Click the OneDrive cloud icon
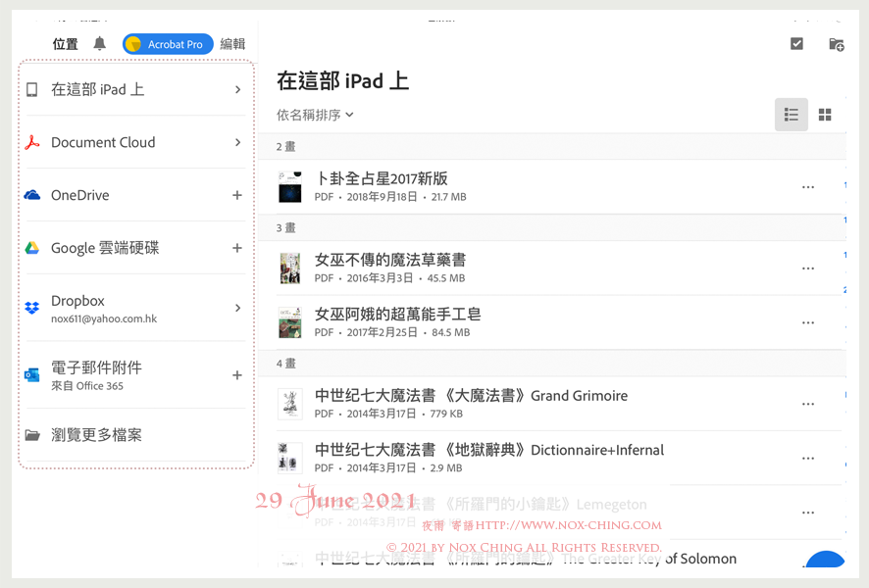 tap(32, 195)
